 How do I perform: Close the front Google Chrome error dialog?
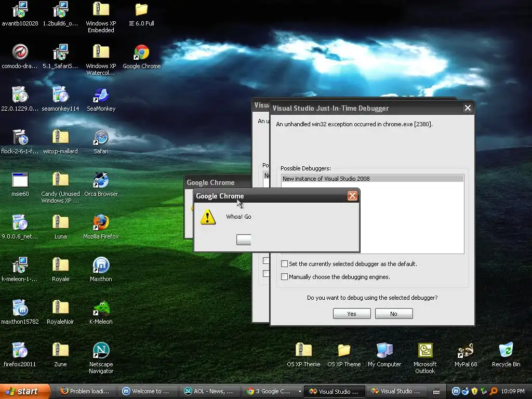[x=352, y=196]
